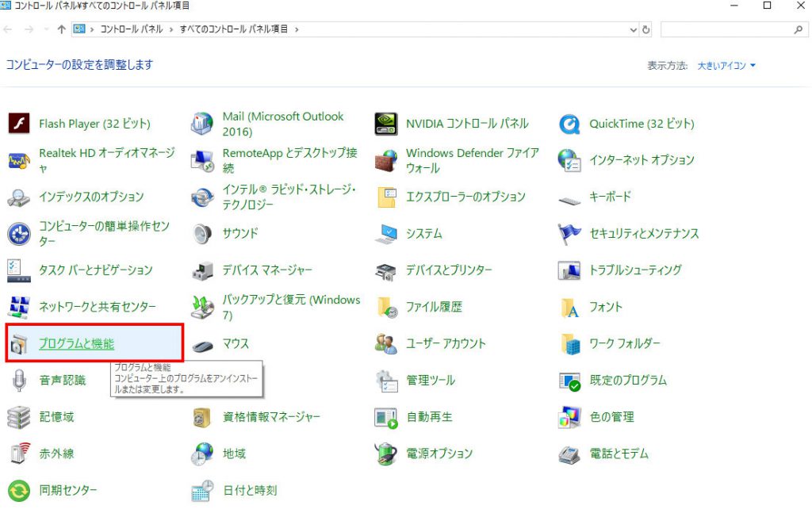Click the サウンド speaker icon

pos(202,234)
